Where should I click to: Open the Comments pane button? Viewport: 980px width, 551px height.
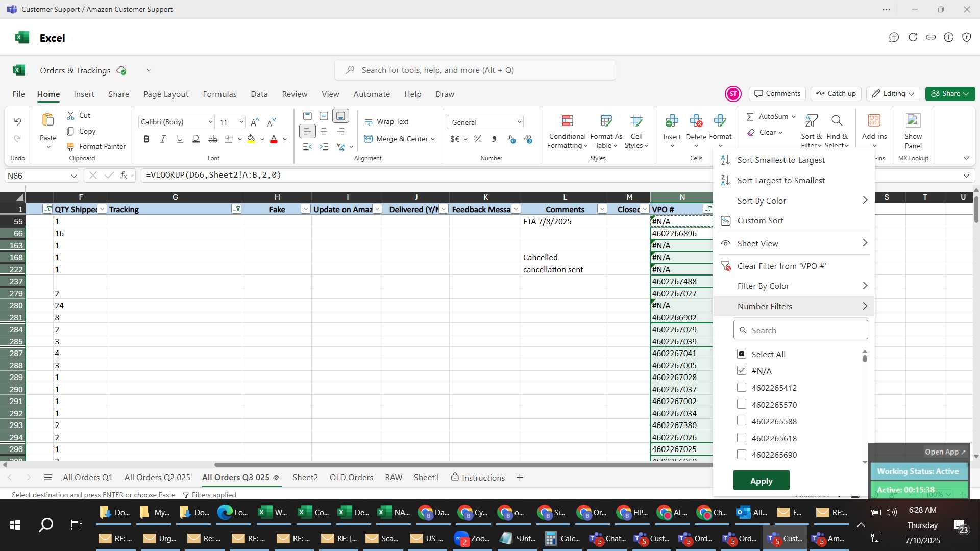pos(777,94)
